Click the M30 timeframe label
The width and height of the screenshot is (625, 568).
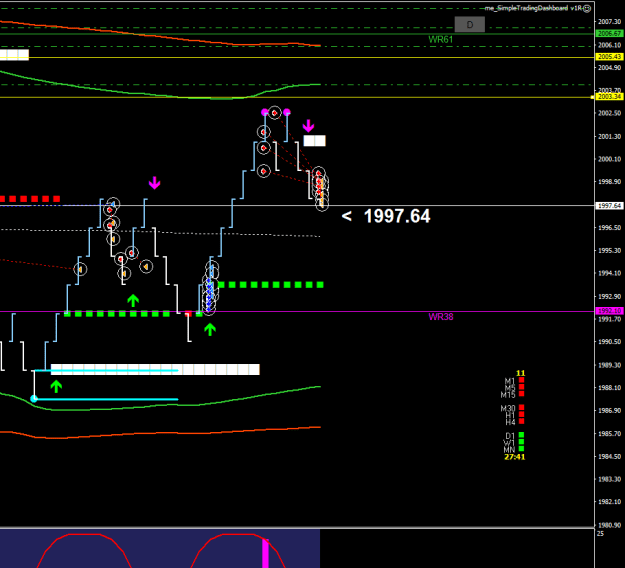tap(508, 408)
